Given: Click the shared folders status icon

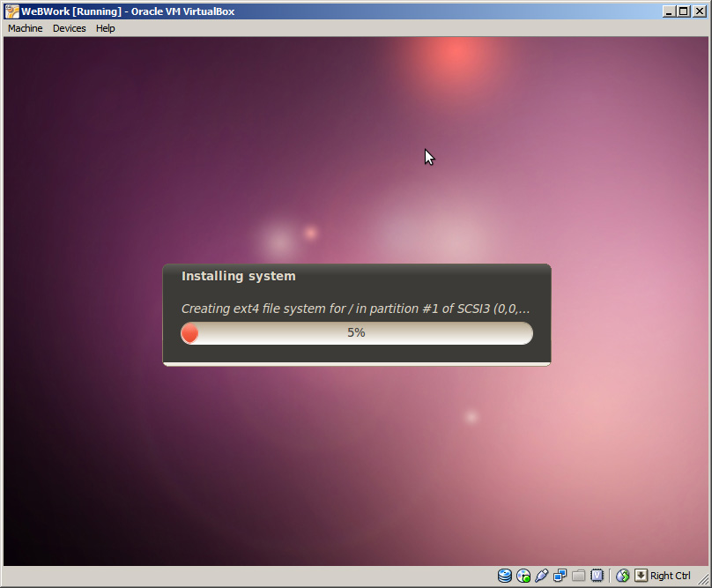Looking at the screenshot, I should tap(578, 576).
